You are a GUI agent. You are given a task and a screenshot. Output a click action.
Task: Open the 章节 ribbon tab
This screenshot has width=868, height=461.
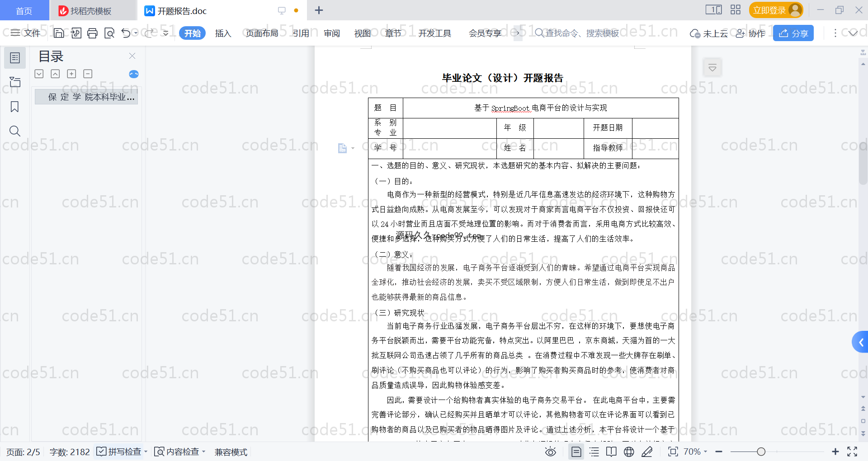[393, 33]
